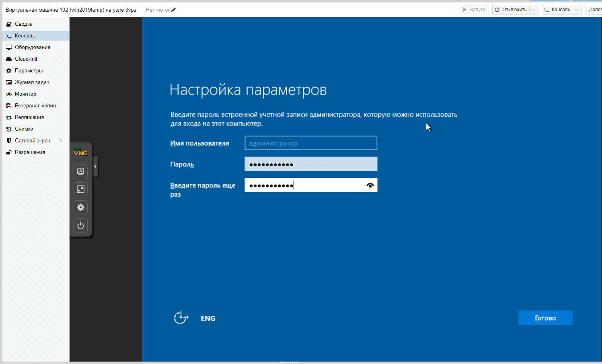Click the Оборудование monitor icon
This screenshot has height=364, width=602.
[9, 47]
